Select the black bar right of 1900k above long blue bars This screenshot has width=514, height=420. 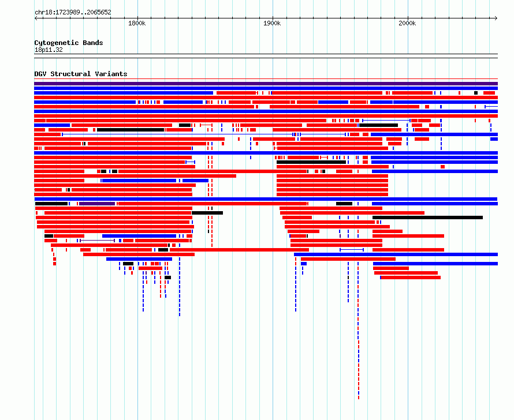click(x=379, y=125)
